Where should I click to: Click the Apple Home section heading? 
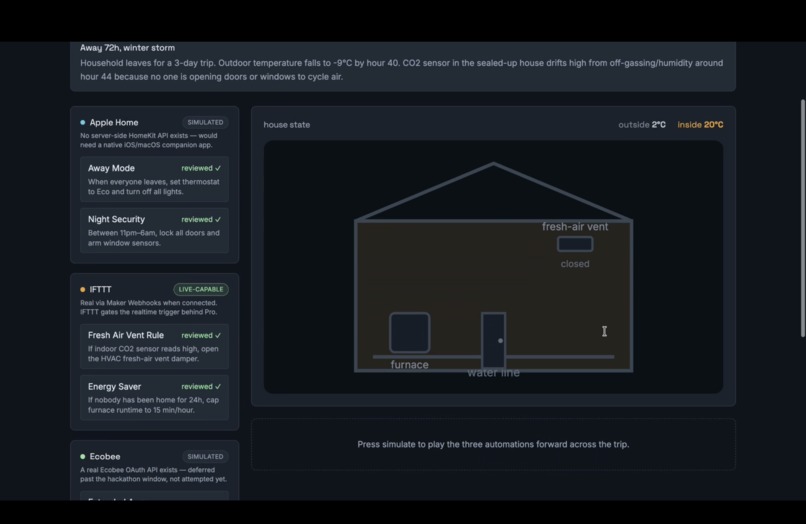(x=114, y=122)
